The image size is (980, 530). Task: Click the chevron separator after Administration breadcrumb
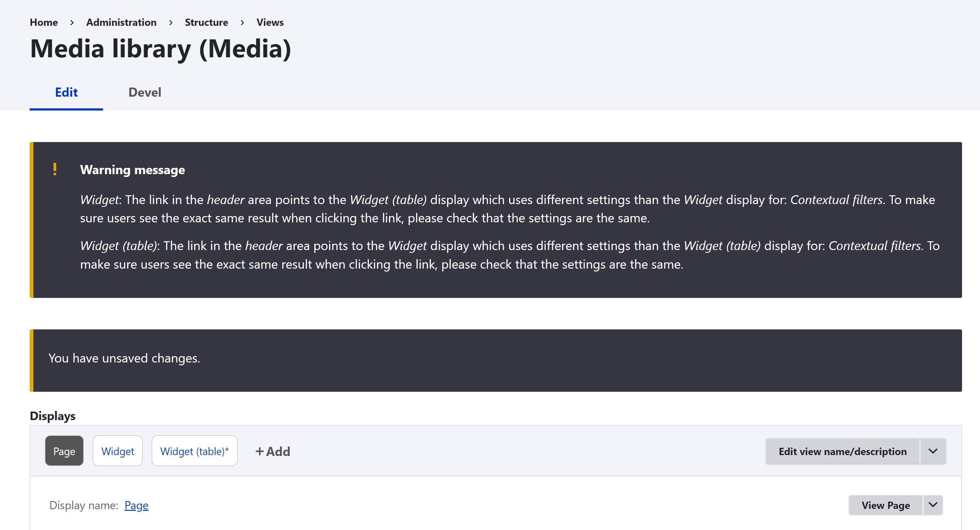click(171, 22)
